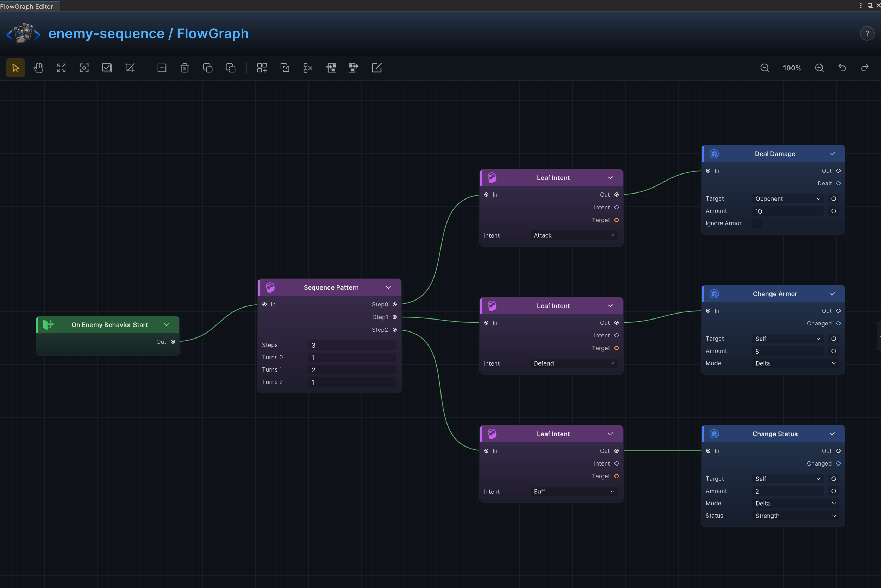Click the Change Armor Amount field showing 8
Image resolution: width=881 pixels, height=588 pixels.
[x=788, y=351]
